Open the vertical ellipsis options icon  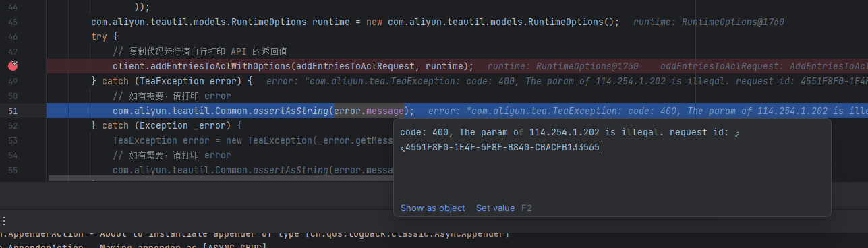tap(3, 221)
